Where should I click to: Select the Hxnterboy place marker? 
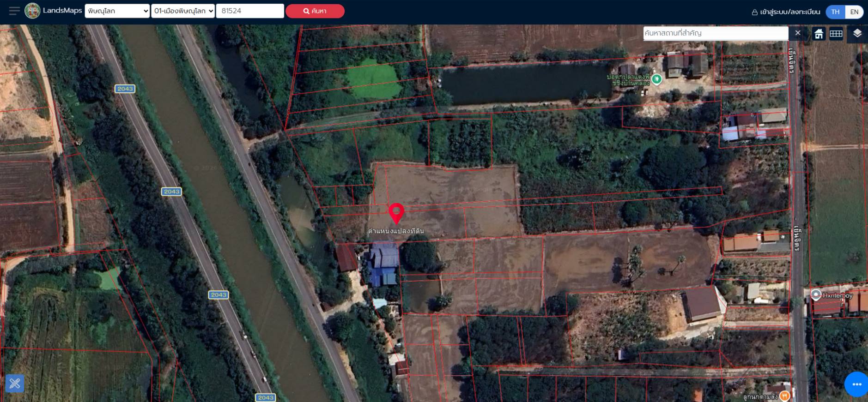point(816,294)
